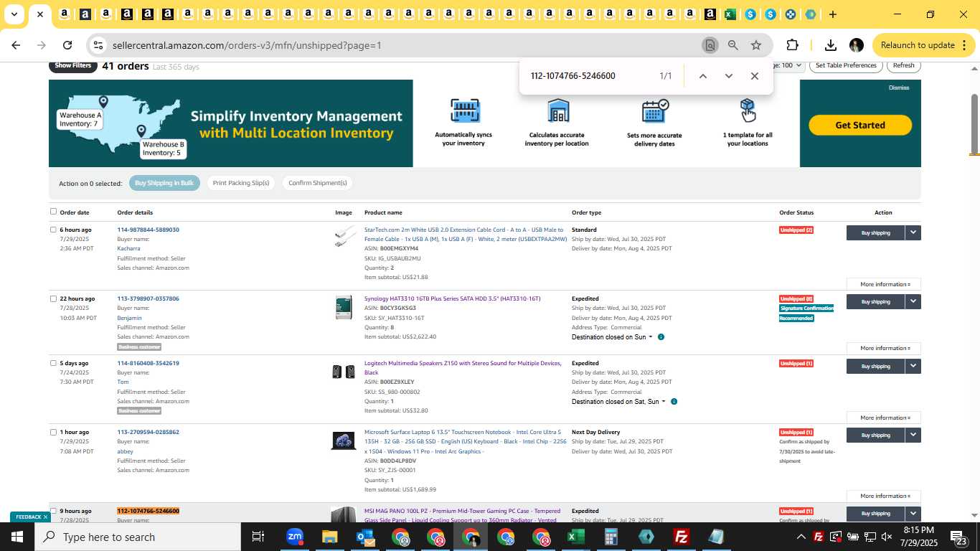This screenshot has width=980, height=551.
Task: Open the Logitech Multimedia Speakers Z150 product link
Action: [463, 367]
